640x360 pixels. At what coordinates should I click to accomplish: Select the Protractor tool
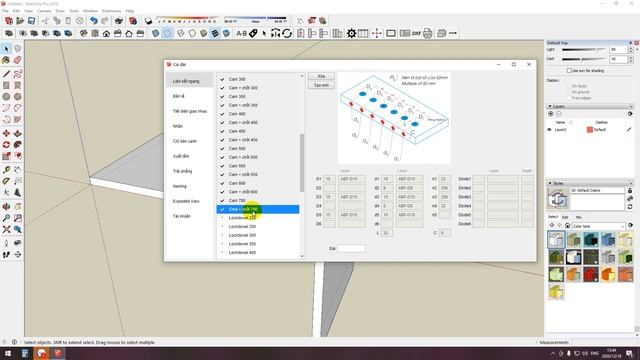coord(6,181)
